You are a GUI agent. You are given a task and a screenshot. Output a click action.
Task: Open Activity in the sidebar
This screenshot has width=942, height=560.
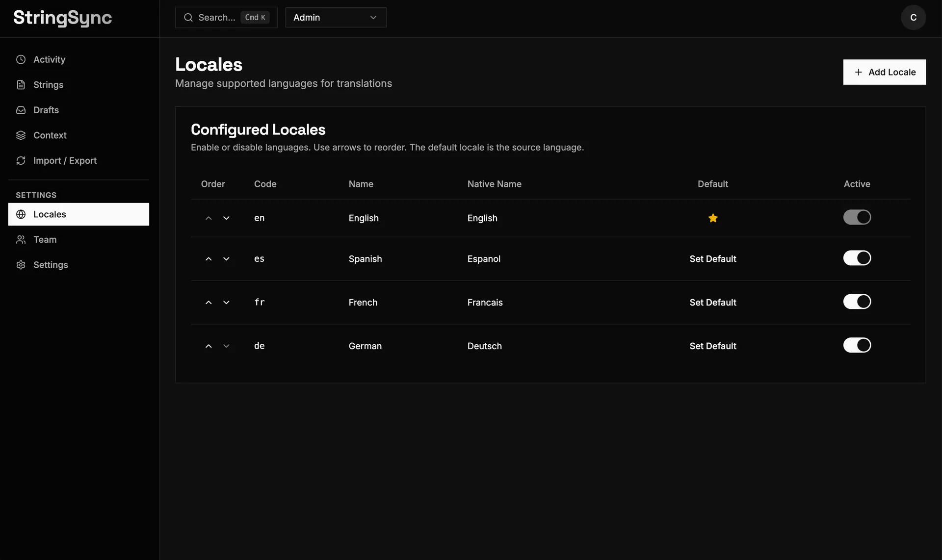[78, 59]
